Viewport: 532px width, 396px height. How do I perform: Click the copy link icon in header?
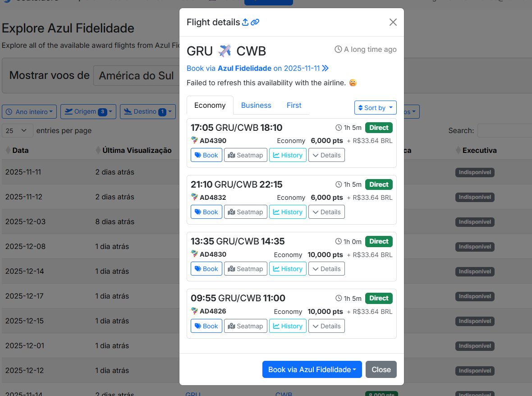(x=255, y=22)
